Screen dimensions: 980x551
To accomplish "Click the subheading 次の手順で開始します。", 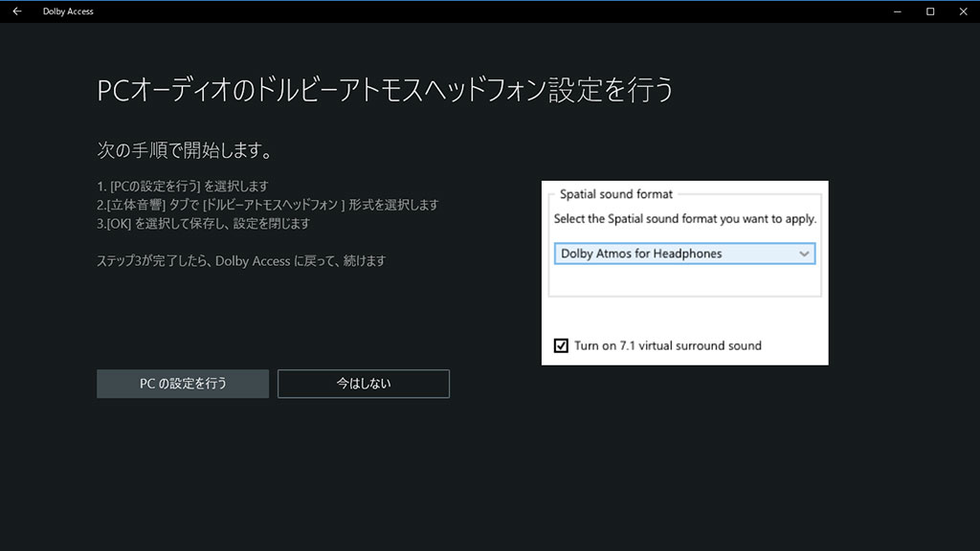I will 185,150.
